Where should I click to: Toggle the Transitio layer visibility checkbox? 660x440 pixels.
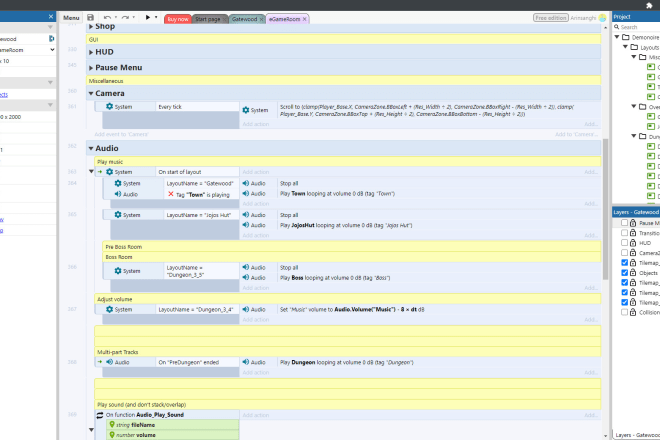(x=625, y=233)
